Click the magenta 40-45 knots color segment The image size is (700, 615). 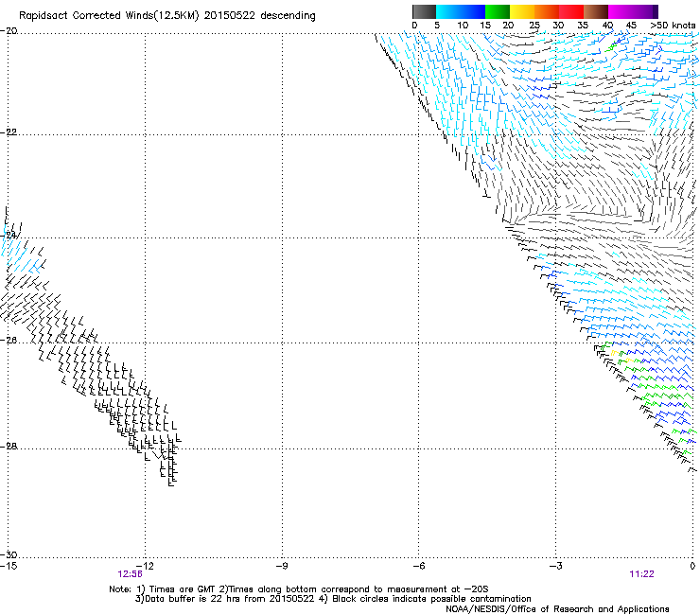pyautogui.click(x=621, y=11)
